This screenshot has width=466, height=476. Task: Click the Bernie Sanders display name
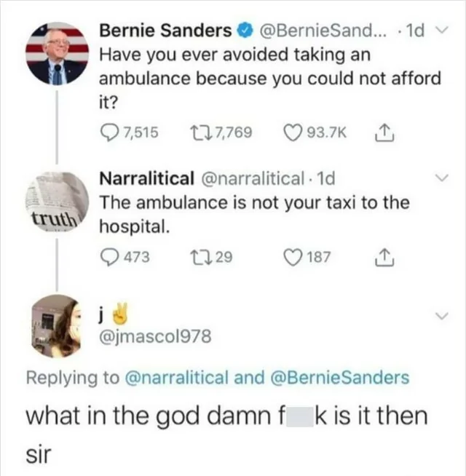point(165,31)
